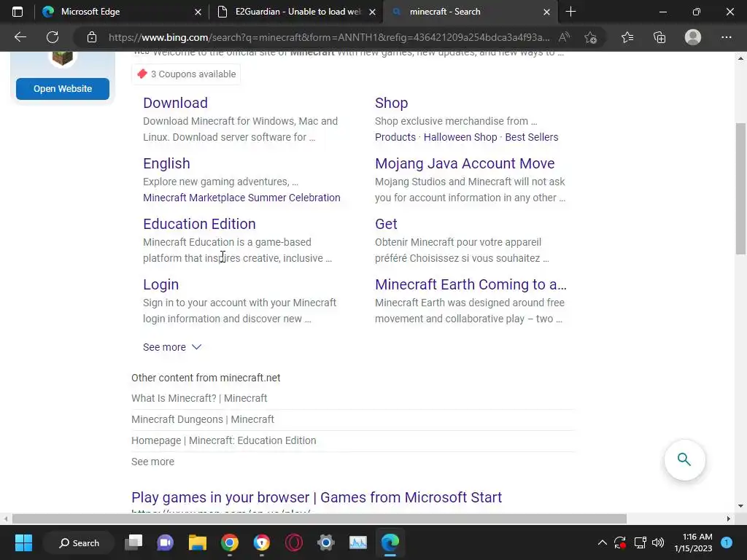Open the 3 Coupons available badge

(186, 74)
